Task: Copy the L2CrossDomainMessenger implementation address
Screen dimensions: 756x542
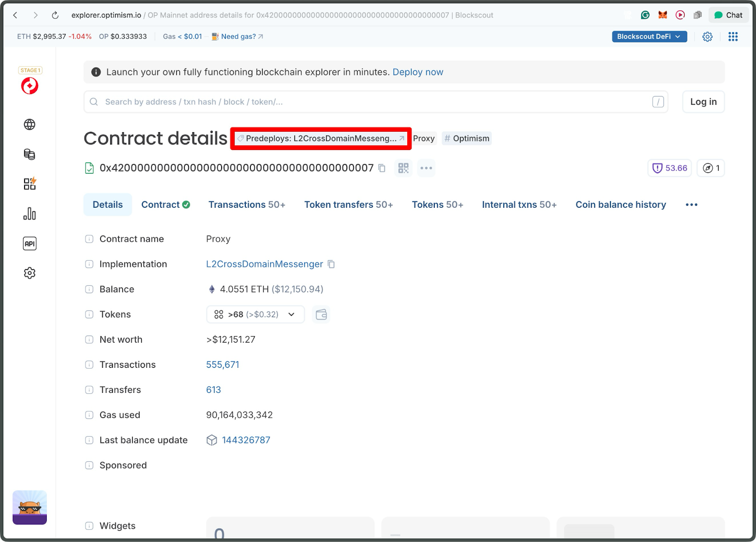Action: pos(331,264)
